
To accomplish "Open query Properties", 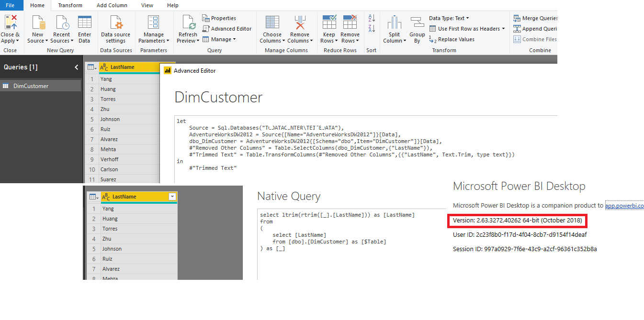I will pos(219,18).
